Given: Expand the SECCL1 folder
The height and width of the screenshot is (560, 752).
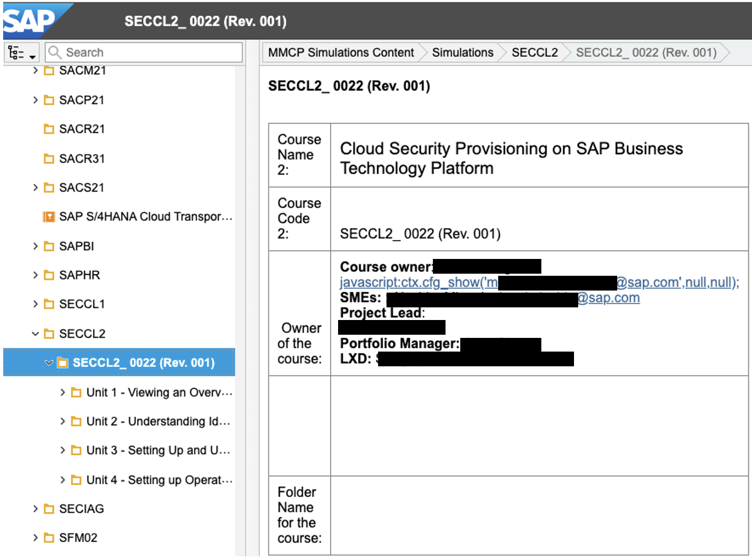Looking at the screenshot, I should 35,304.
